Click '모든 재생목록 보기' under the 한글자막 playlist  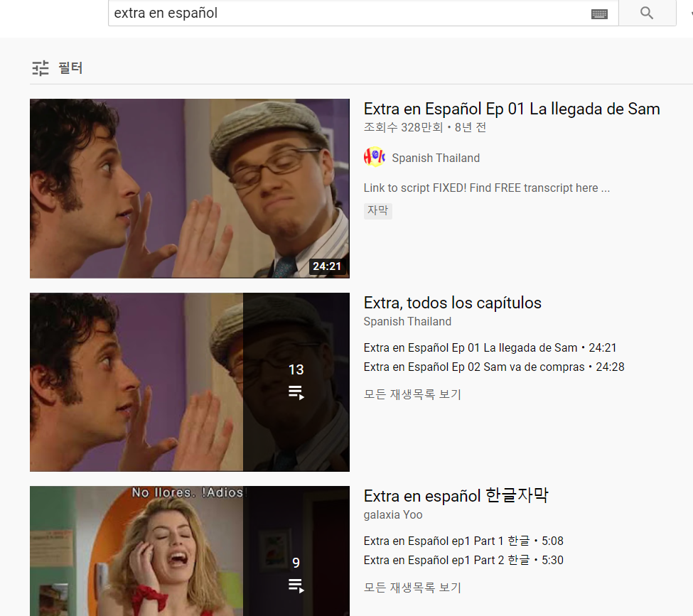(x=412, y=588)
